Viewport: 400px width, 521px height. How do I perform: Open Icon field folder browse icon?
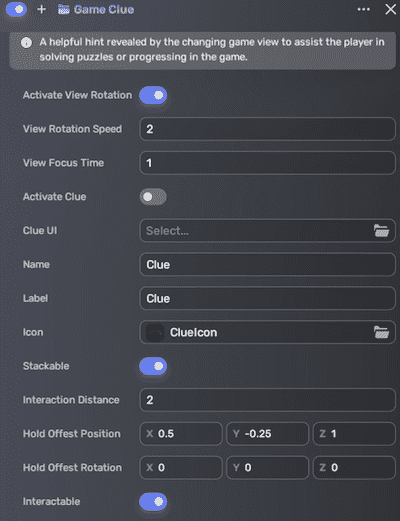click(381, 332)
